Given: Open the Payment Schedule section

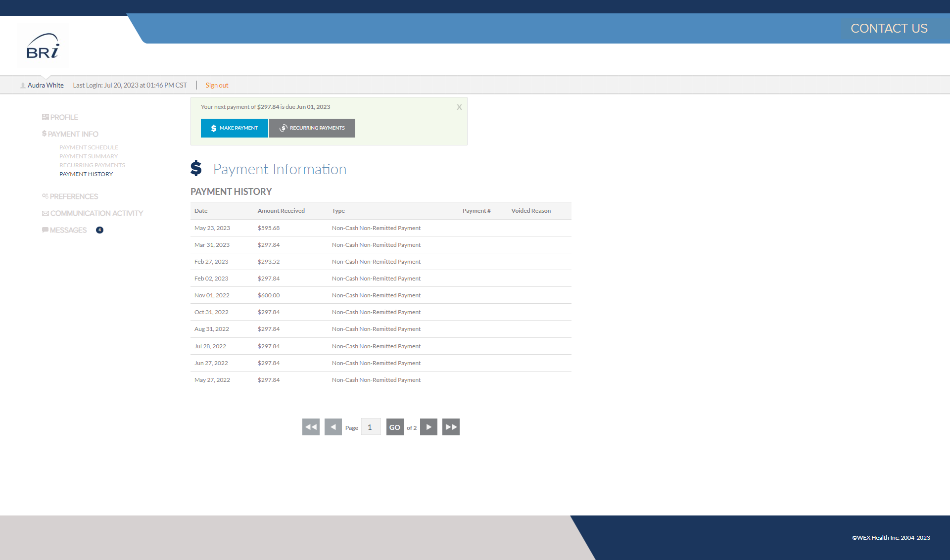Looking at the screenshot, I should pos(89,147).
